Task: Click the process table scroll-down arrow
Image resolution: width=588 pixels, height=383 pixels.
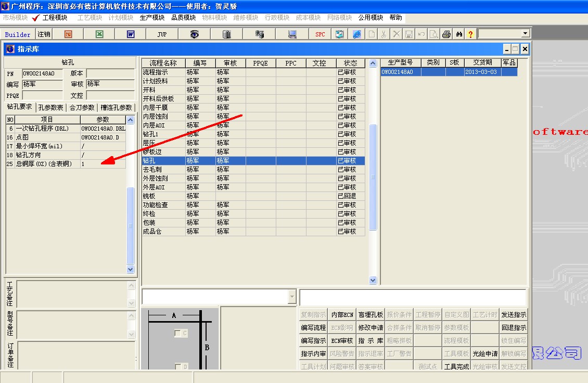Action: click(x=373, y=280)
